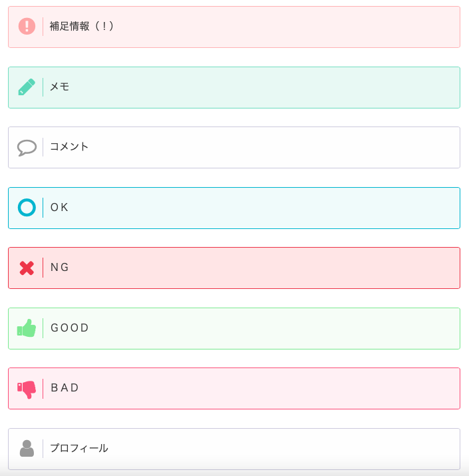The height and width of the screenshot is (476, 469).
Task: Click the gray person profile icon
Action: tap(27, 449)
